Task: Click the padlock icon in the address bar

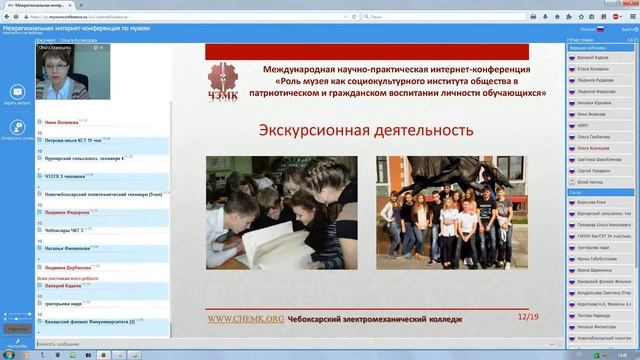Action: [x=26, y=17]
